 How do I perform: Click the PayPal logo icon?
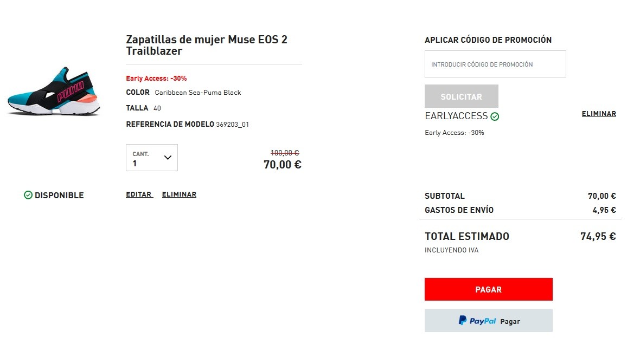point(463,320)
